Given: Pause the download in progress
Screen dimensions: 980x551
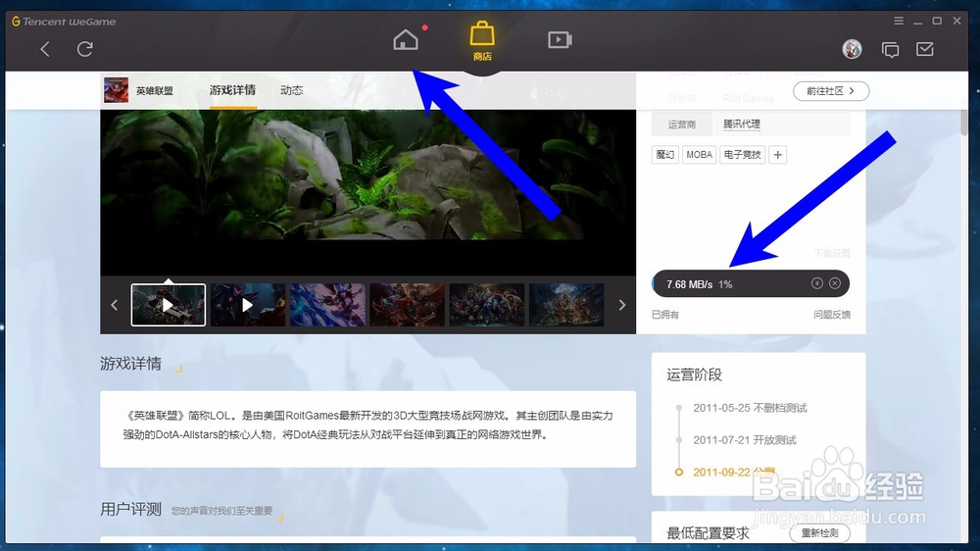Looking at the screenshot, I should click(x=817, y=283).
